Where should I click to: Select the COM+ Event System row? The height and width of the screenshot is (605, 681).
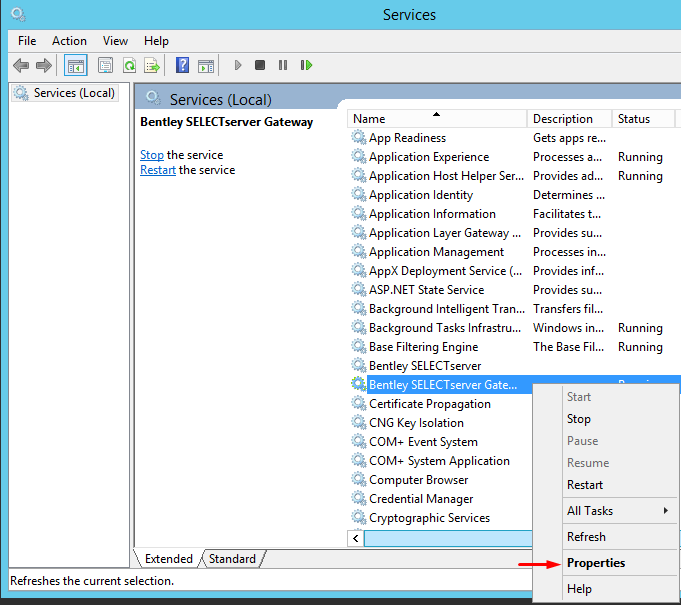pyautogui.click(x=441, y=442)
